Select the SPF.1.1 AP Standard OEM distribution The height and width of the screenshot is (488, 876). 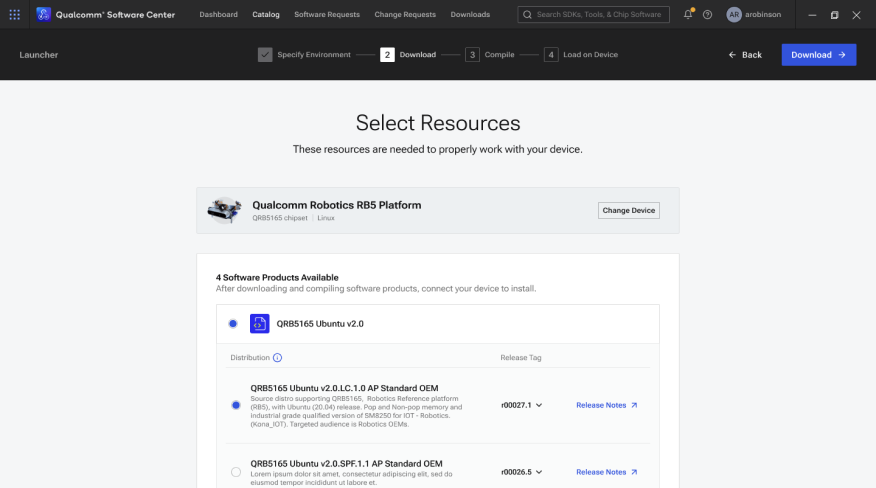coord(236,472)
